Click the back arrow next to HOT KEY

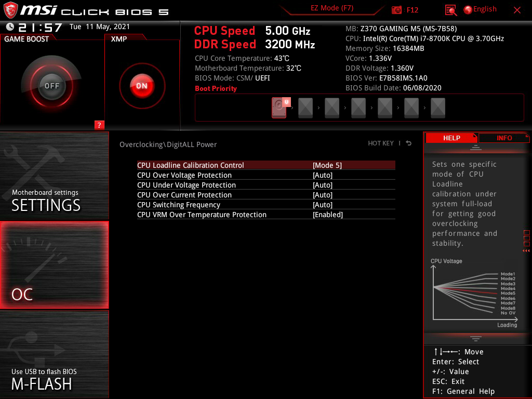click(409, 143)
